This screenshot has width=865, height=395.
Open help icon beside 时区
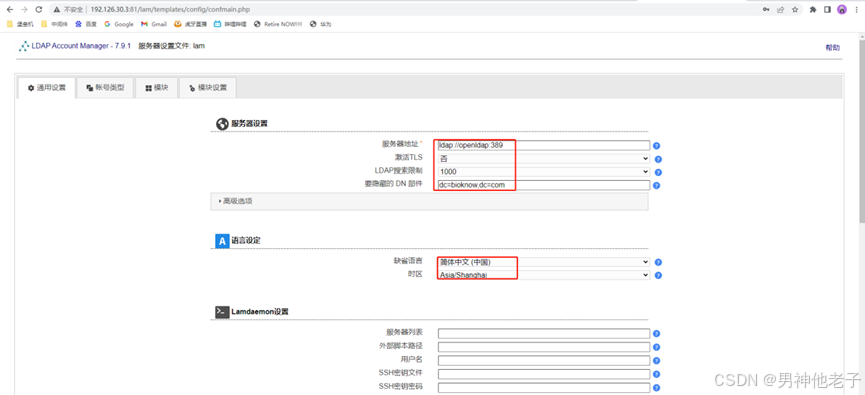[x=658, y=276]
